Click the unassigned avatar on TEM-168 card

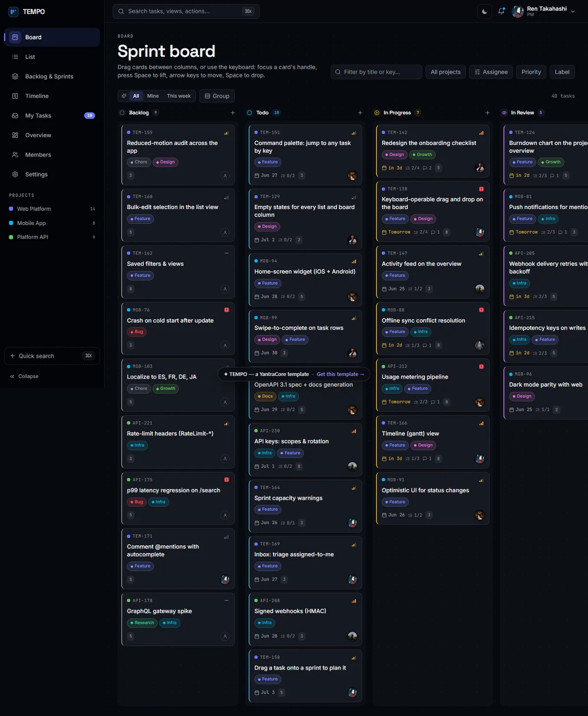click(225, 232)
